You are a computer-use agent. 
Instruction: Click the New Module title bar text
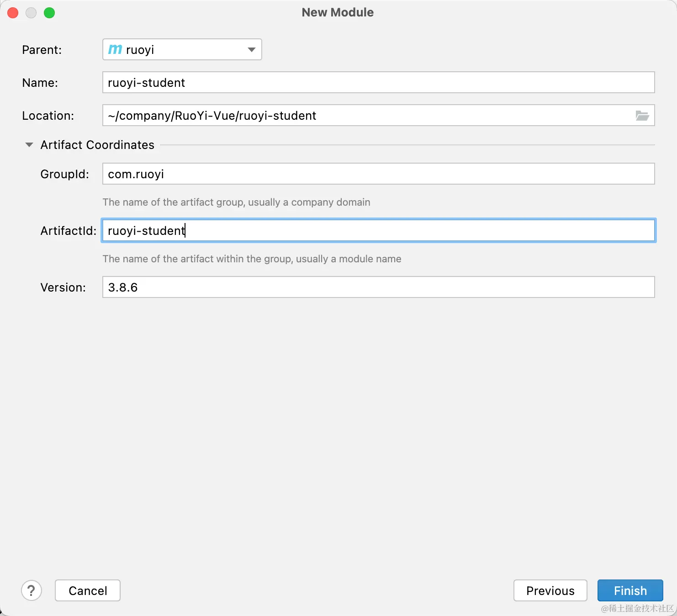tap(338, 12)
